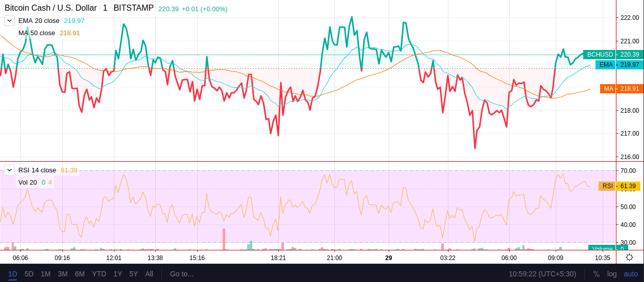
Task: Click the 216.00 price scale value
Action: click(629, 157)
